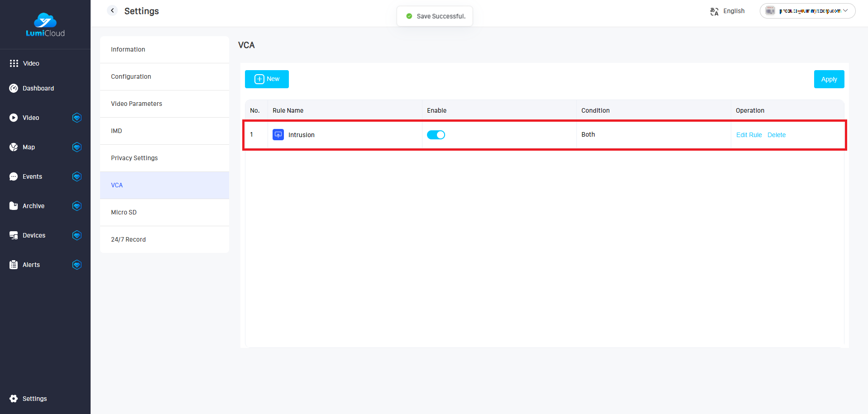Click the Archive icon in sidebar

coord(14,206)
